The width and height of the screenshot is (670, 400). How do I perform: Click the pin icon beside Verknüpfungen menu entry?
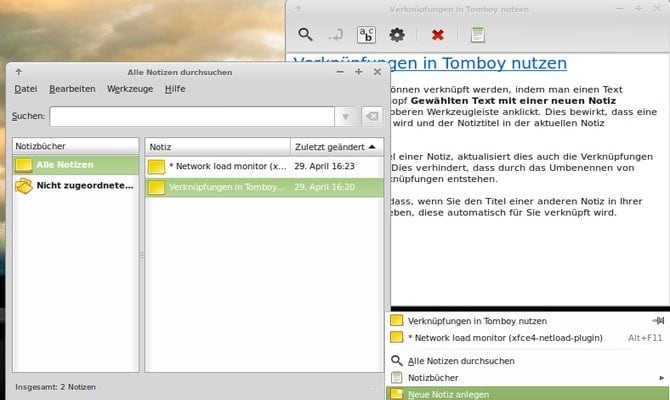[658, 321]
